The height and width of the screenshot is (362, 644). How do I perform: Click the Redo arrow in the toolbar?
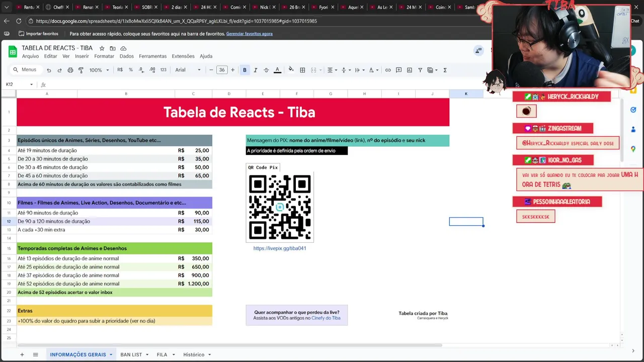[x=59, y=70]
